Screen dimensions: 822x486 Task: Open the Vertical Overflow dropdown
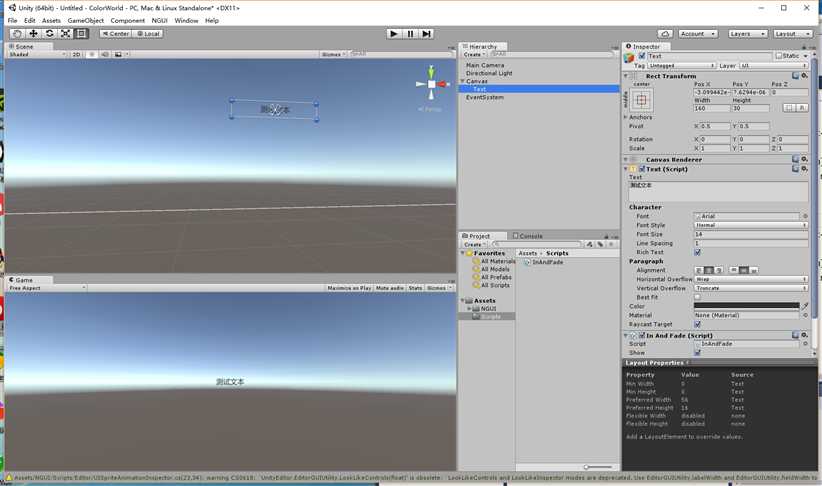(x=751, y=288)
